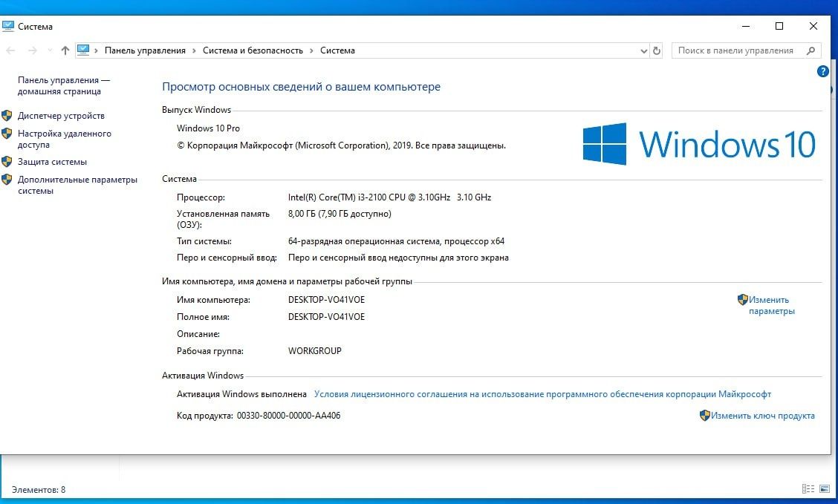Click 'Активация Windows выполнена' status text
Viewport: 838px width, 504px height.
point(241,394)
